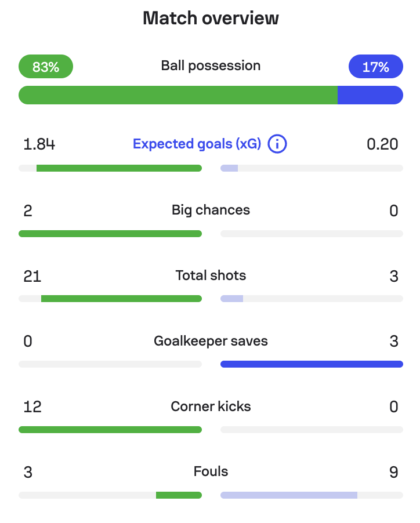Click the Goalkeeper saves label

click(211, 341)
